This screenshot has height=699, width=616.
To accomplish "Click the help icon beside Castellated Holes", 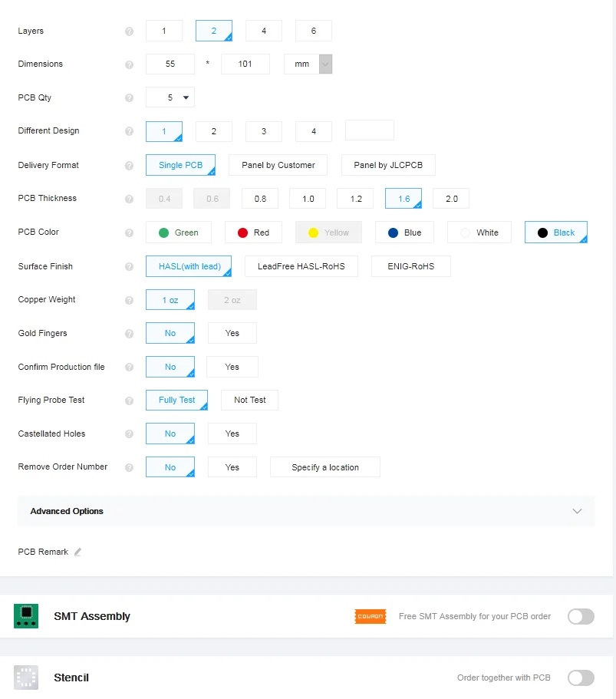I will [129, 434].
